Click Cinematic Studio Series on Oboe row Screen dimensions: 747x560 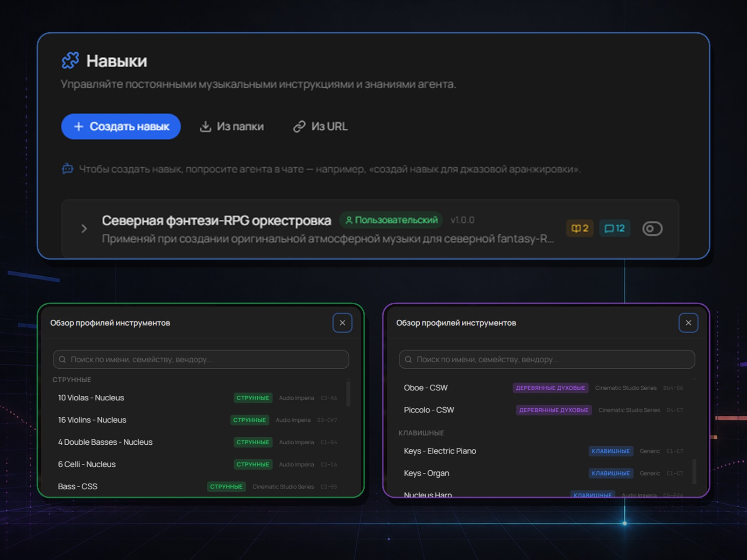(626, 388)
